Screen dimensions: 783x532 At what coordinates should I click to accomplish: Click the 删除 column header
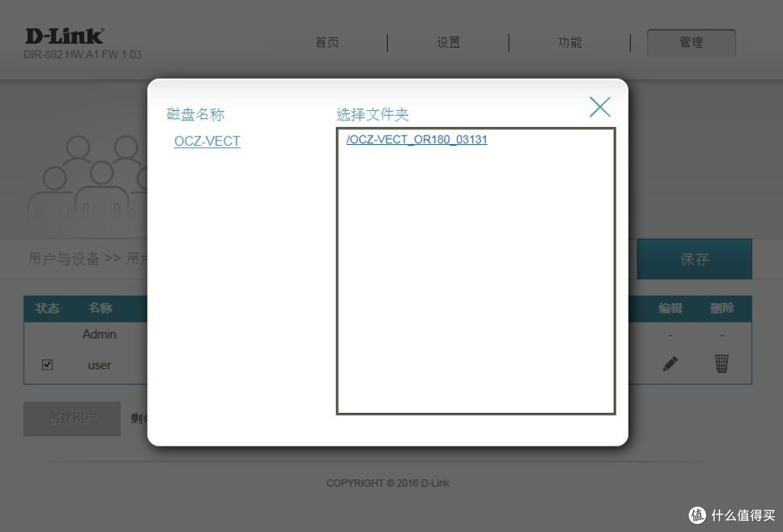coord(722,308)
